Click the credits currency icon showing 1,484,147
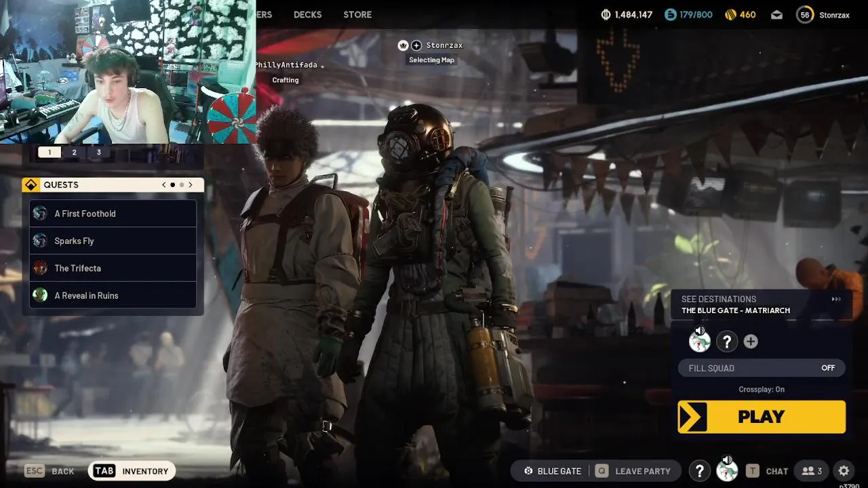Image resolution: width=868 pixels, height=488 pixels. tap(606, 15)
